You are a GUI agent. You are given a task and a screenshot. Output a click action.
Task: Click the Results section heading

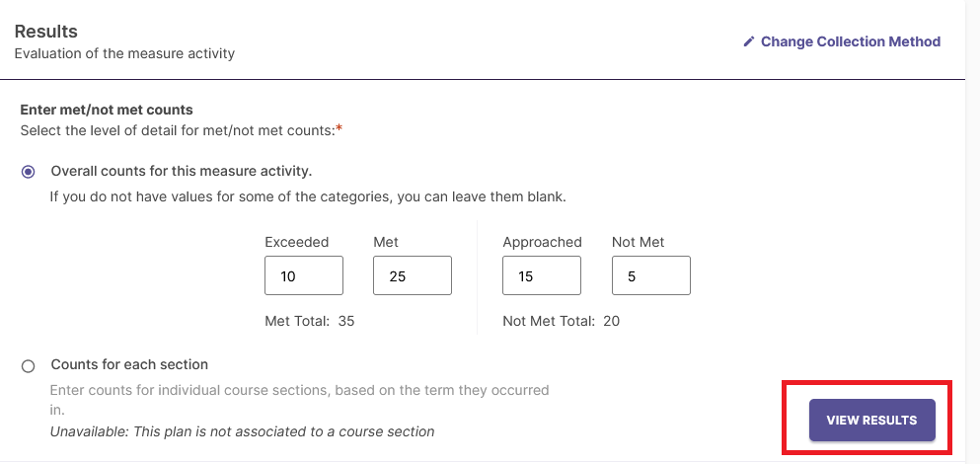tap(45, 32)
